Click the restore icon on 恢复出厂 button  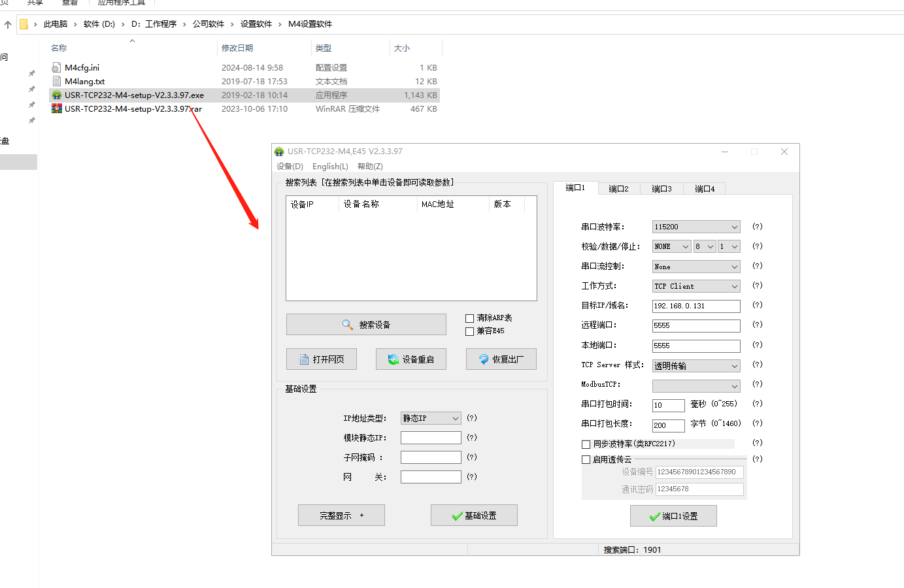click(x=484, y=359)
